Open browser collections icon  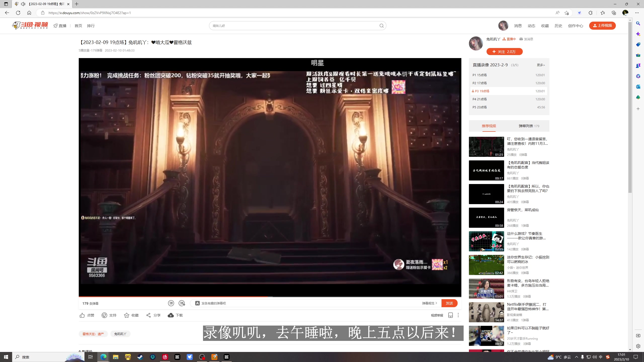pyautogui.click(x=614, y=13)
